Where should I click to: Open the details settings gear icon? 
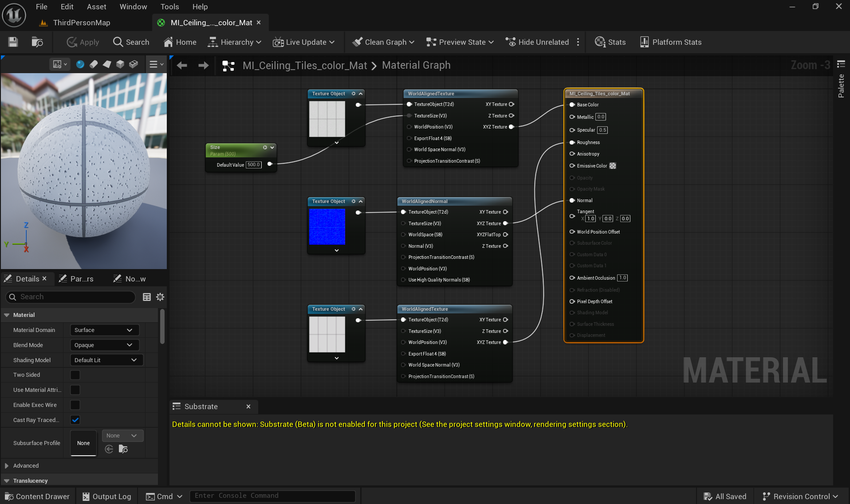pos(160,297)
